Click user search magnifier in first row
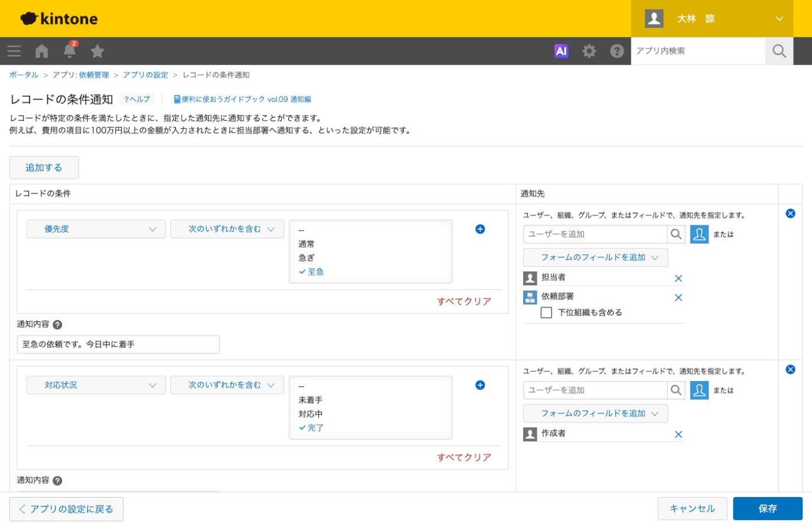 (x=676, y=234)
